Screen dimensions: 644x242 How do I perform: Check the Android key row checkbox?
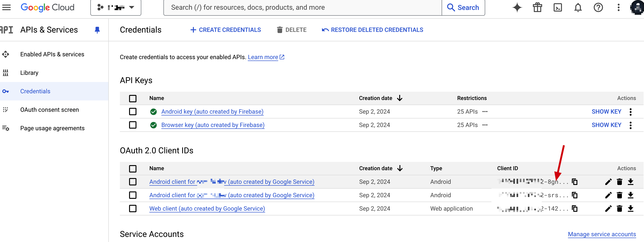[x=133, y=112]
